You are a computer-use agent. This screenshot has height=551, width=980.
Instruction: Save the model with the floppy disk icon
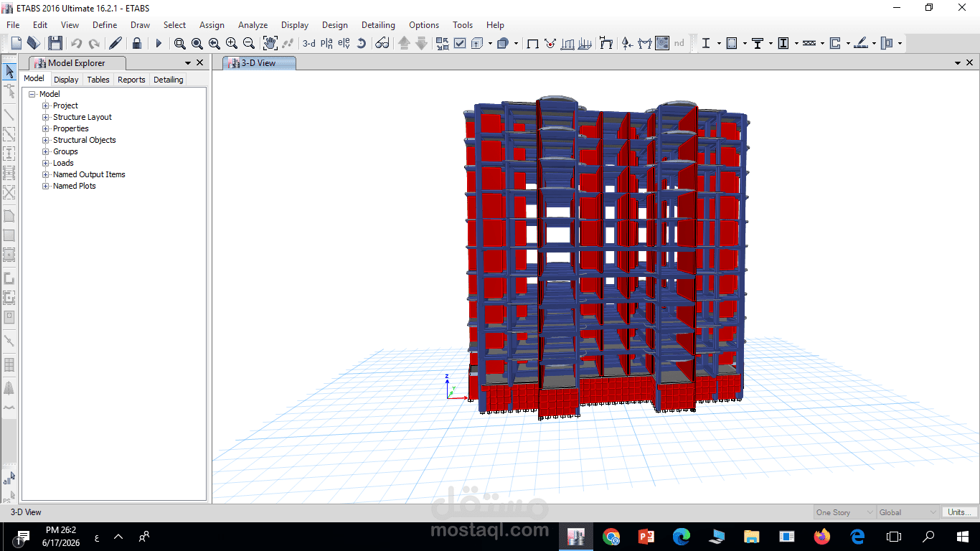[x=55, y=43]
